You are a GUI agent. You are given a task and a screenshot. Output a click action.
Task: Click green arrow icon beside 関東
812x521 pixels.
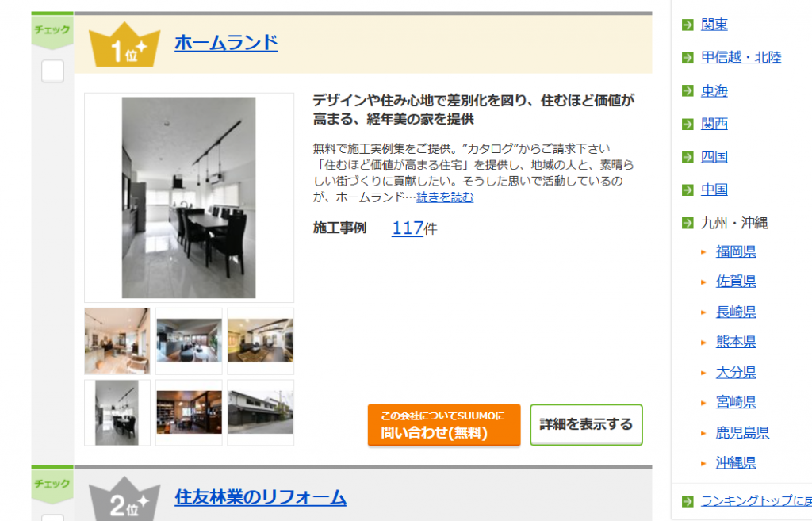click(x=688, y=25)
